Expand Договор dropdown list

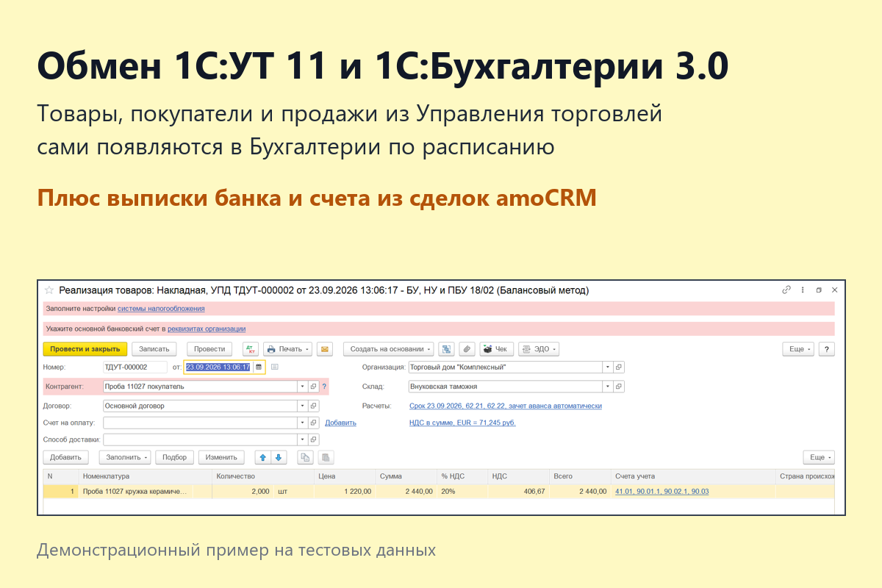click(x=303, y=406)
